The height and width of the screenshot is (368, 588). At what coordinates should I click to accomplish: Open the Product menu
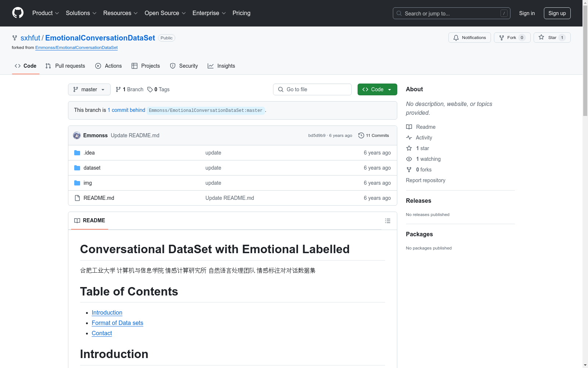point(46,13)
